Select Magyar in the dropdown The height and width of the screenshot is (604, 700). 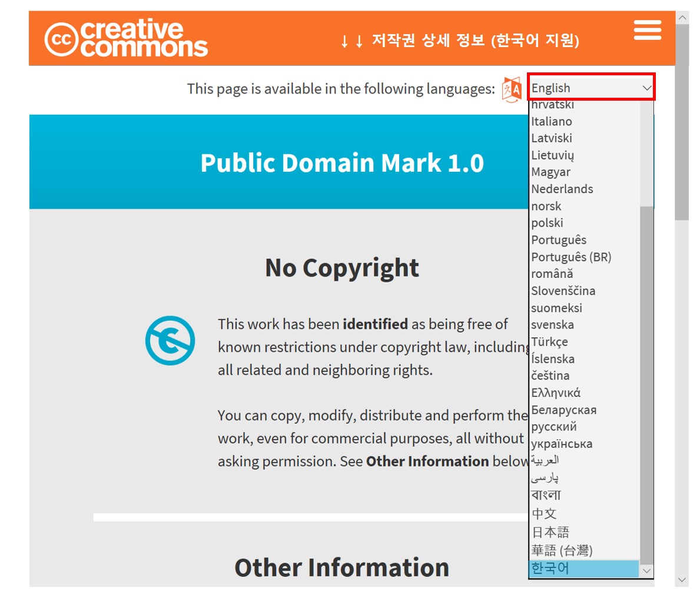click(x=584, y=172)
